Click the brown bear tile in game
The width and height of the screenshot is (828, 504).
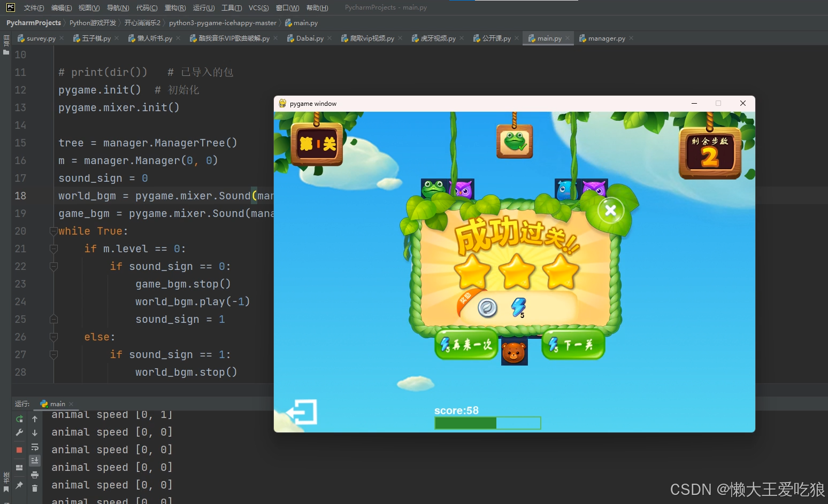514,353
